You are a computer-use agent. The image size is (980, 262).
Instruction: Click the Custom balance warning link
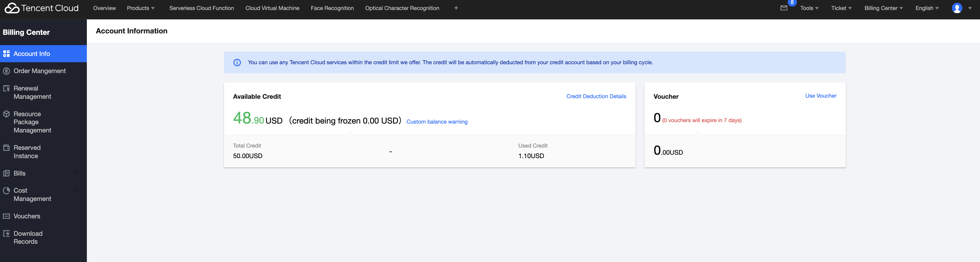tap(437, 122)
